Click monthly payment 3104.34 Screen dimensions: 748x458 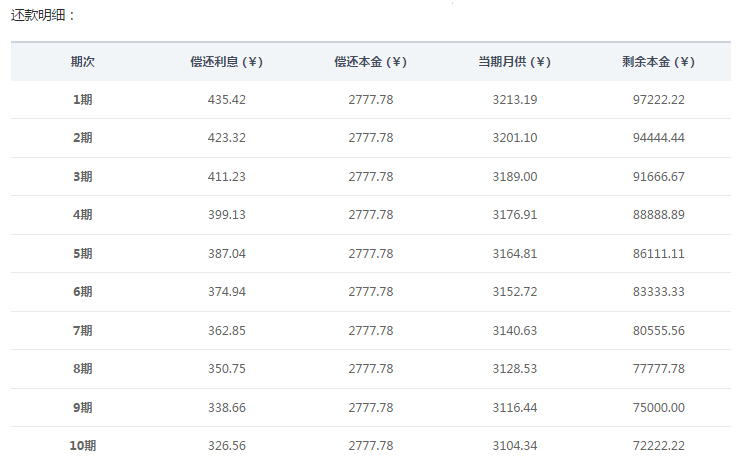pyautogui.click(x=515, y=446)
